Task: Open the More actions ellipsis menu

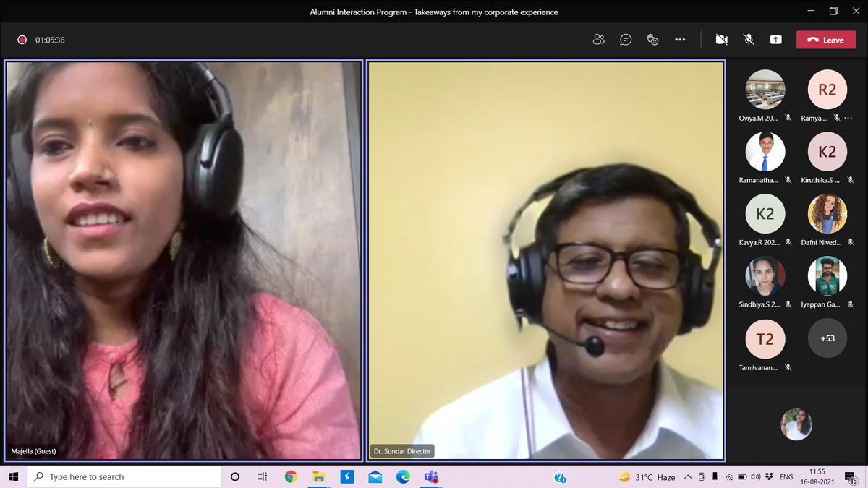Action: point(680,40)
